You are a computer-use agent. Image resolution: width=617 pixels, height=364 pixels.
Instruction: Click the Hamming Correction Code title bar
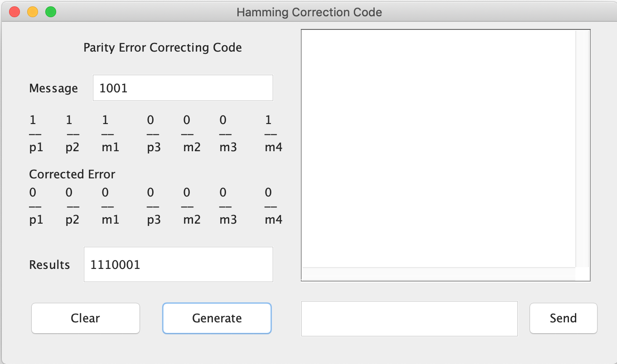coord(308,12)
